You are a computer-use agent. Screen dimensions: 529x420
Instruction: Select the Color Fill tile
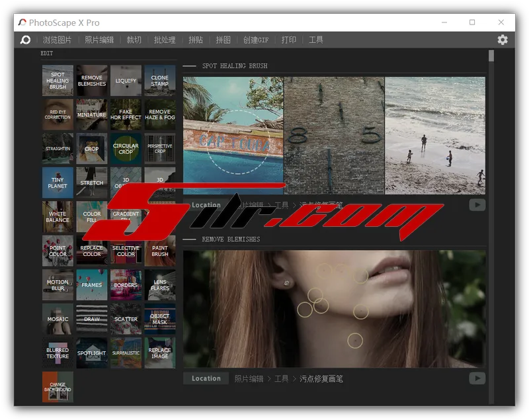tap(92, 217)
